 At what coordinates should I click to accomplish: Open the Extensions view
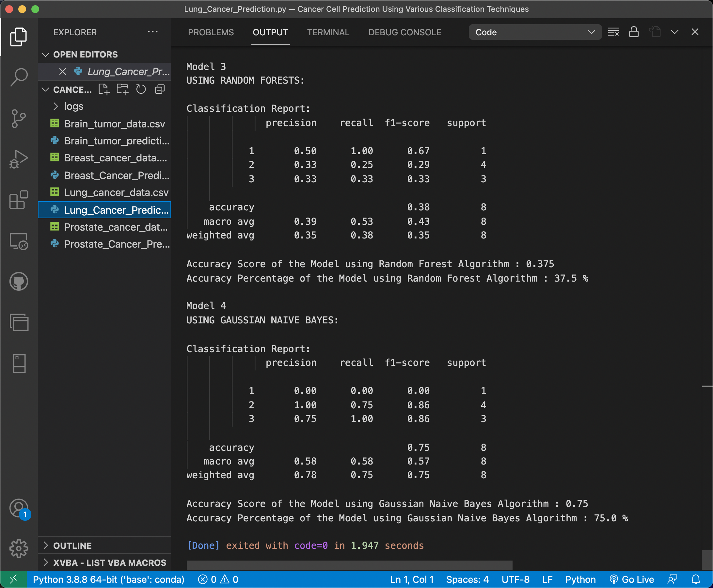[x=19, y=200]
